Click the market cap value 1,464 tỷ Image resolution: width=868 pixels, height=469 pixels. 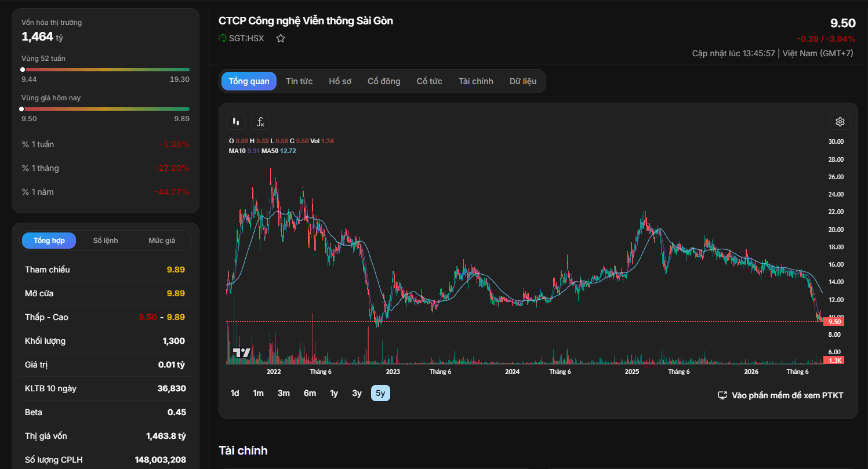(x=42, y=37)
